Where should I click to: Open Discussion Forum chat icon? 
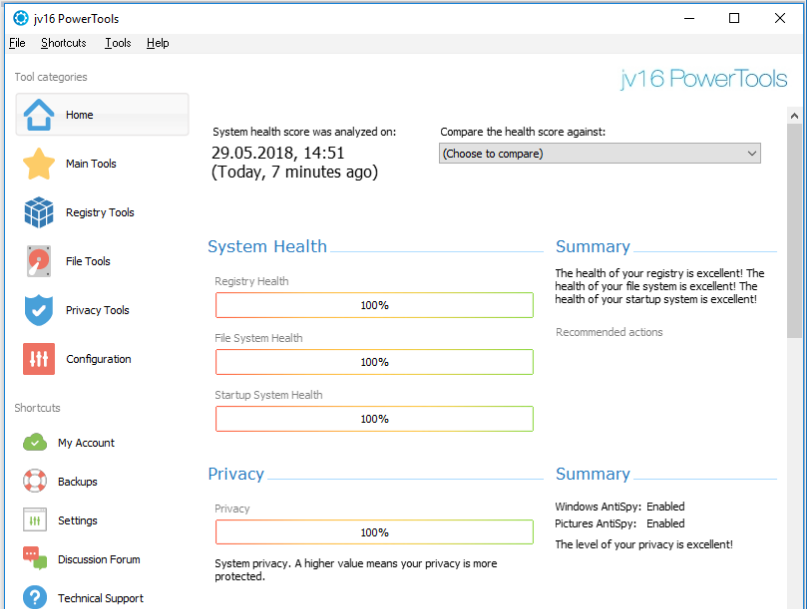(35, 559)
